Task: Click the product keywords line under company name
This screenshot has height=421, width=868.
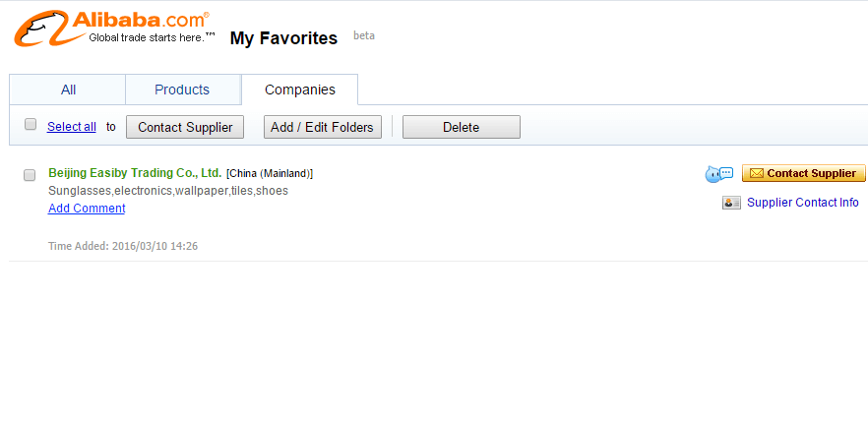Action: (168, 191)
